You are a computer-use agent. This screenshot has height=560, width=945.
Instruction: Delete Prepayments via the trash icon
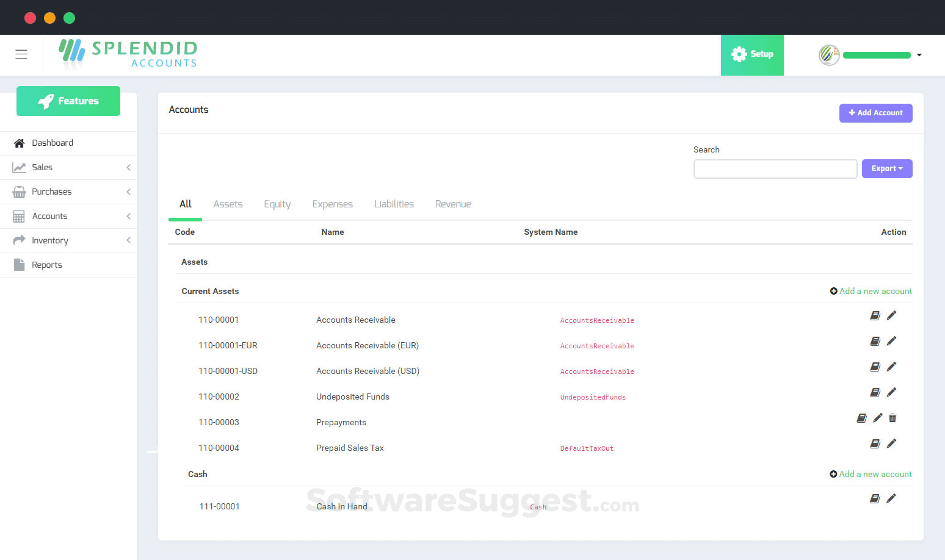[x=892, y=418]
